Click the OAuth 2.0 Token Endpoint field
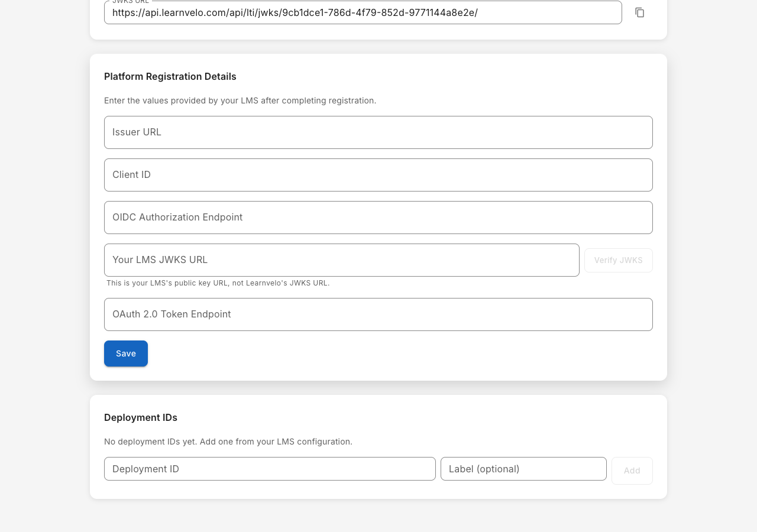Image resolution: width=757 pixels, height=532 pixels. click(x=378, y=314)
